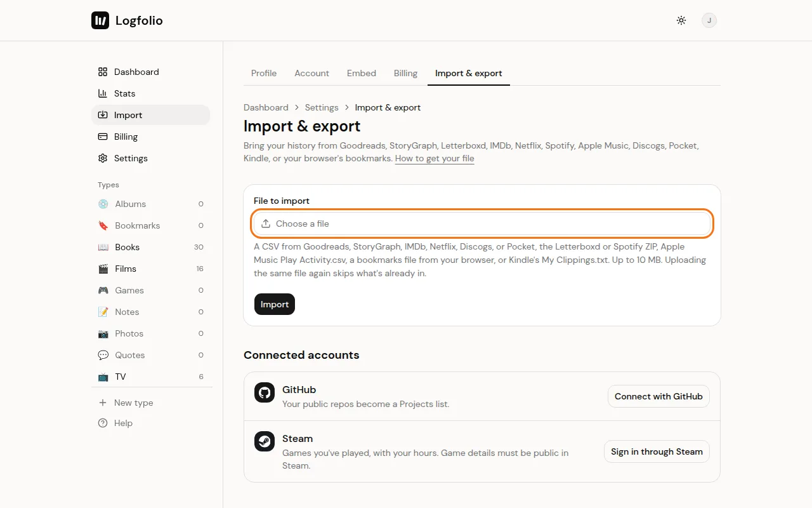Click the Import & export breadcrumb text
The height and width of the screenshot is (508, 812).
[388, 107]
